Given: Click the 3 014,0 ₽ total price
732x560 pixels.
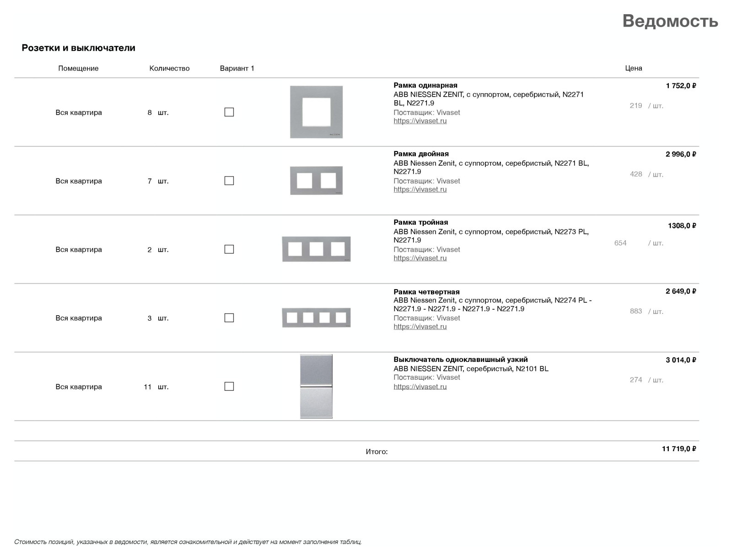Looking at the screenshot, I should pyautogui.click(x=681, y=361).
